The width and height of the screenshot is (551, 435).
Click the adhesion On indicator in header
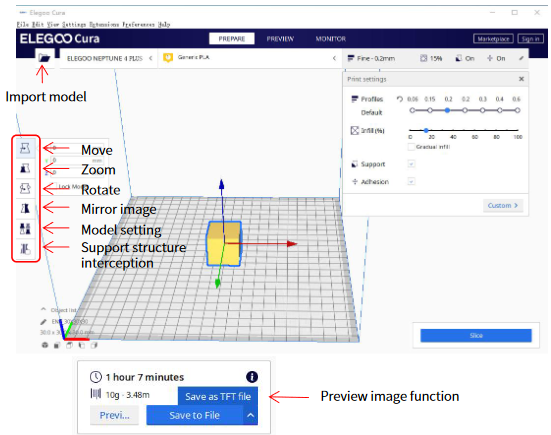coord(496,58)
